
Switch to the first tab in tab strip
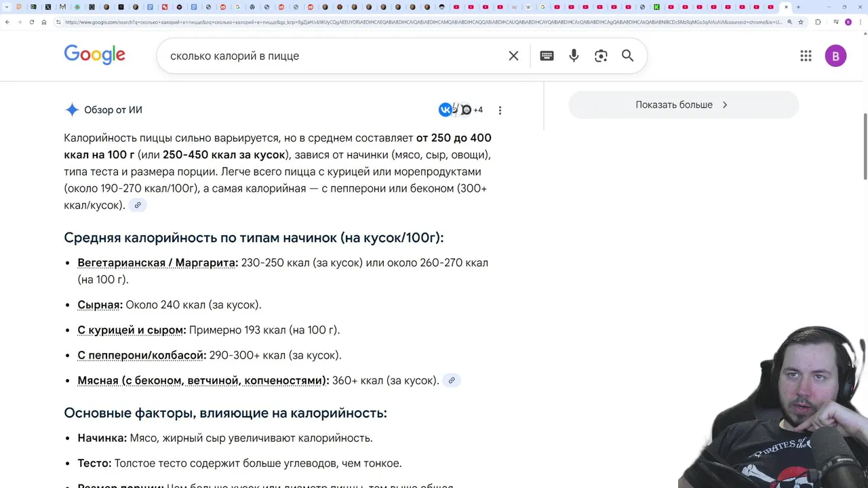pos(19,7)
